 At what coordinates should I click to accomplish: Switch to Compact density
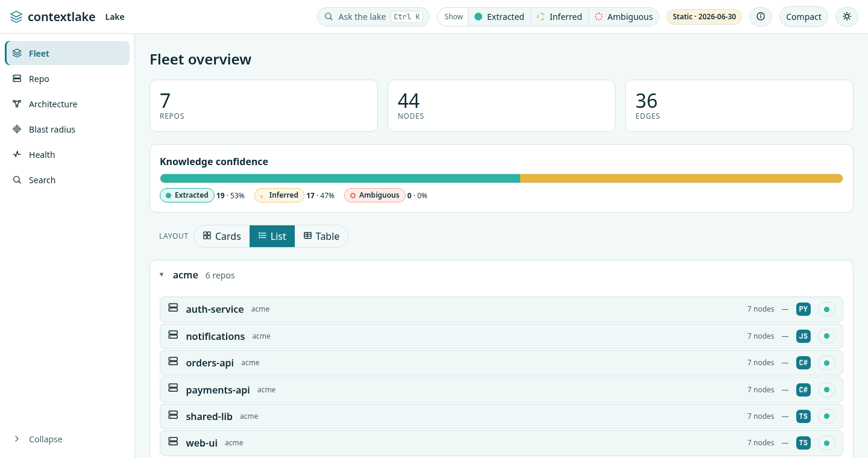click(804, 17)
